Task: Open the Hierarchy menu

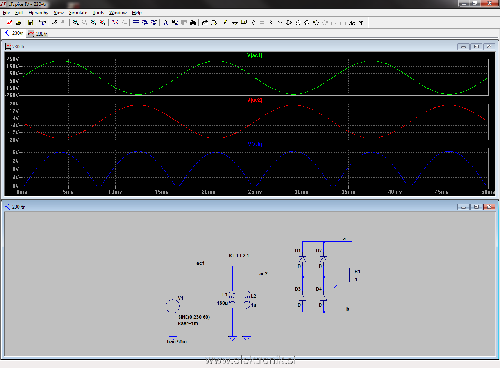Action: [38, 13]
